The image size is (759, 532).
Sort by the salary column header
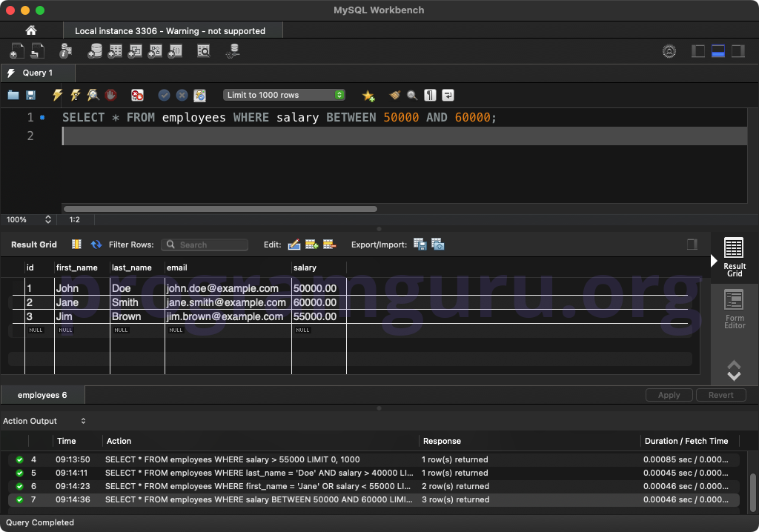tap(319, 267)
